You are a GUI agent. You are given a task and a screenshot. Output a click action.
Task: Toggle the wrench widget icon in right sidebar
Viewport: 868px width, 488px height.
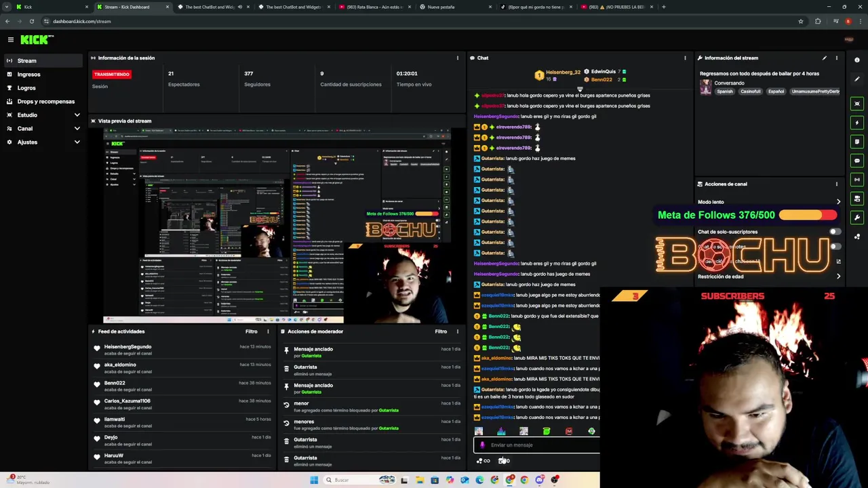(x=857, y=218)
